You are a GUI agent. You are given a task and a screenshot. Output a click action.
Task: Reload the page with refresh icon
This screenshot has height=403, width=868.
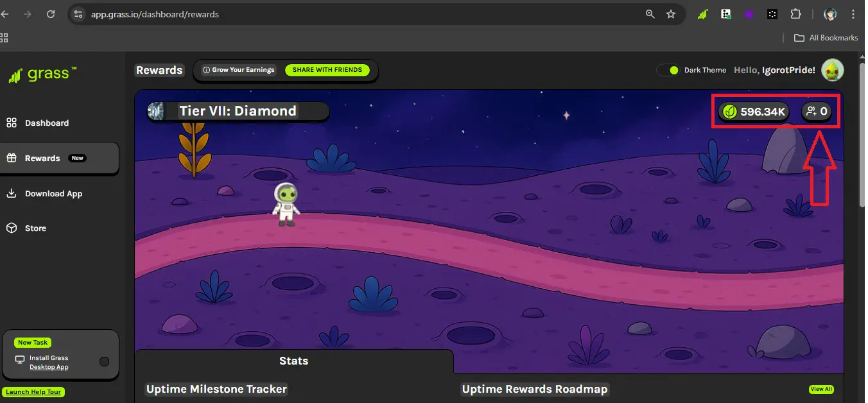click(x=51, y=13)
